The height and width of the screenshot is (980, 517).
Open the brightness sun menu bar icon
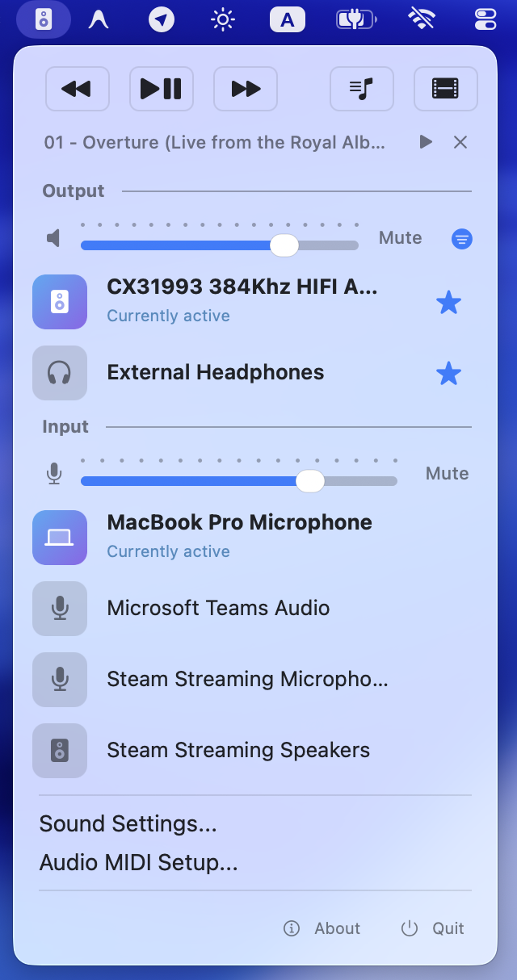[x=223, y=19]
